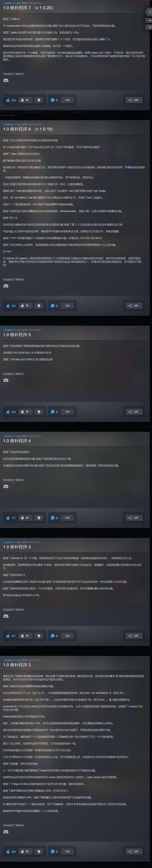This screenshot has height=868, width=152.
Task: Open 讨论 for the 修补程序 7 post
Action: point(67,100)
